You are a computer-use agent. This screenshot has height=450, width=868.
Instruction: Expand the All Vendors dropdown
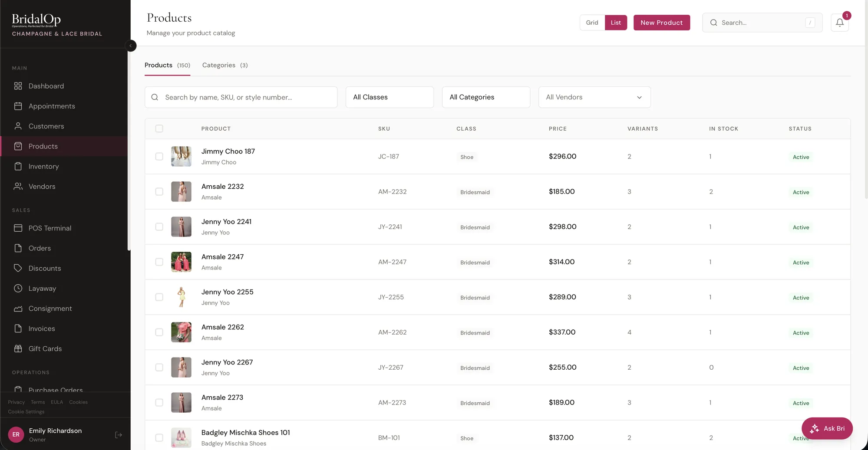[594, 97]
